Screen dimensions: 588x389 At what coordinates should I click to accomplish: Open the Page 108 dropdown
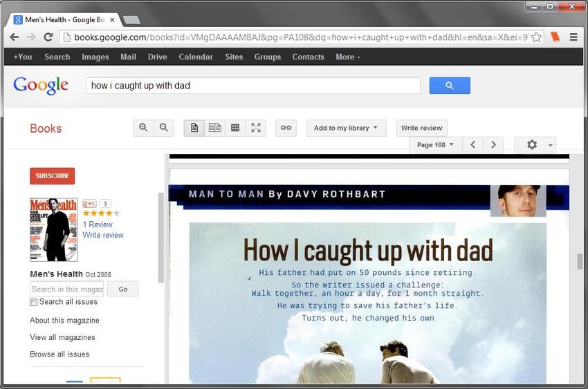[435, 144]
